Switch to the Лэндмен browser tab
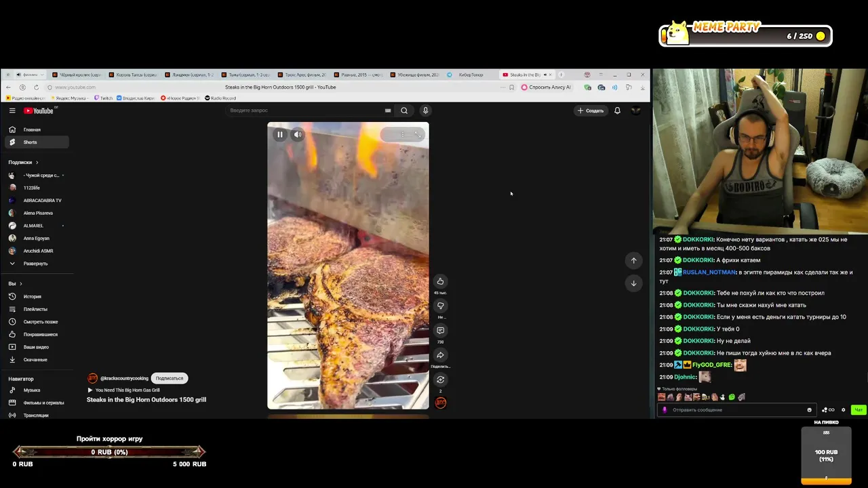Screen dimensions: 868x488 (x=189, y=75)
